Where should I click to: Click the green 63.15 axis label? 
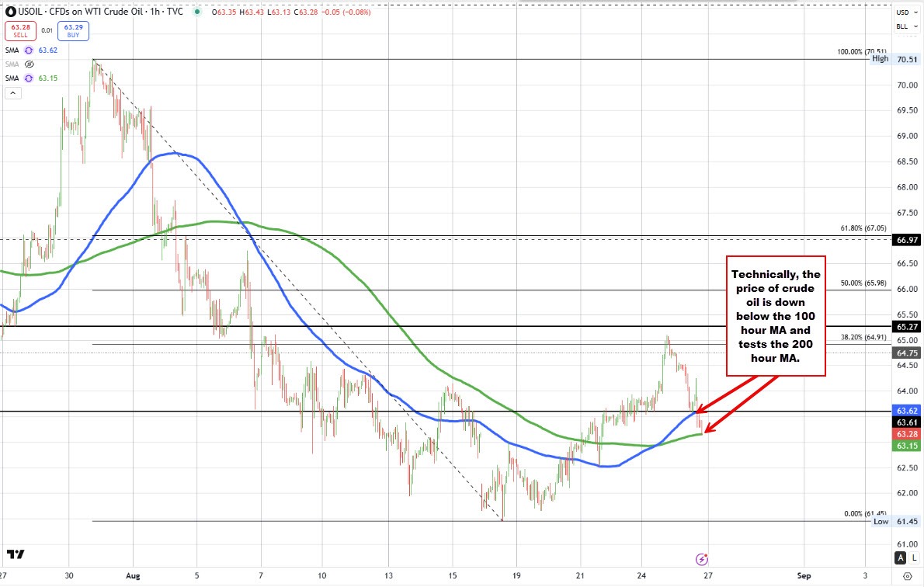[x=908, y=446]
